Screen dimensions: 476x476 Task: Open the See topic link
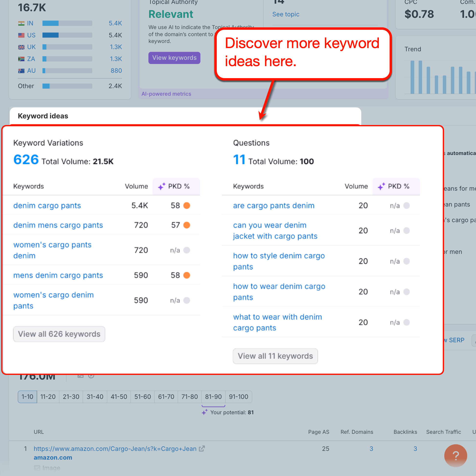(x=286, y=14)
